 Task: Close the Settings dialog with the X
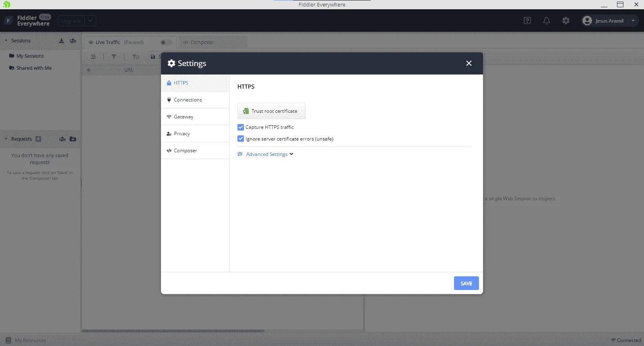469,63
